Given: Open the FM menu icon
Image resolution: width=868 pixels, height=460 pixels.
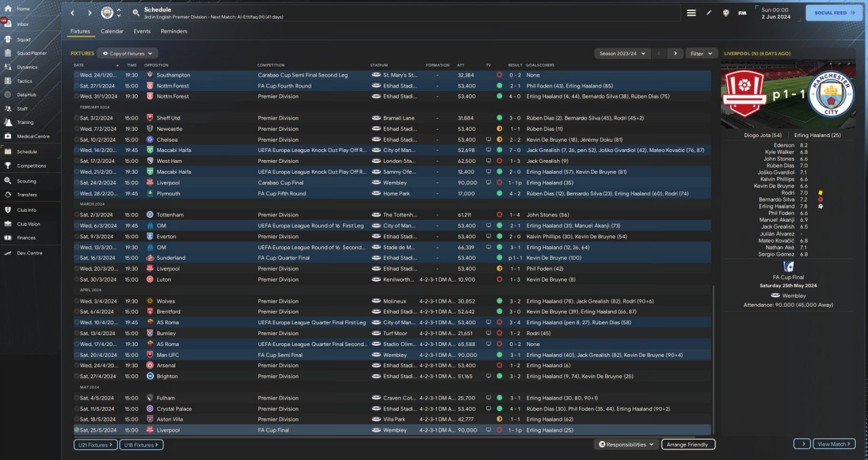Looking at the screenshot, I should (x=743, y=13).
